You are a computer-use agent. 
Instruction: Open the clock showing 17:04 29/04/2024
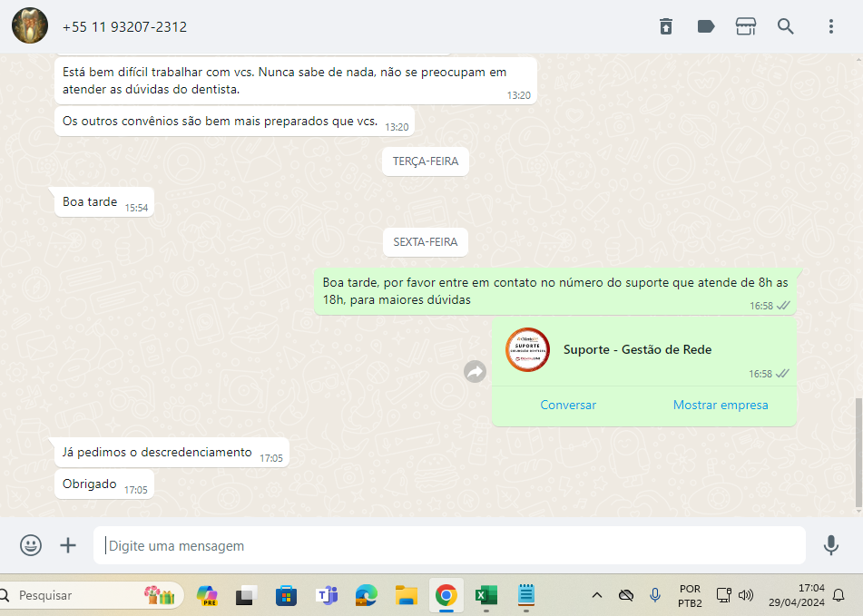coord(797,595)
